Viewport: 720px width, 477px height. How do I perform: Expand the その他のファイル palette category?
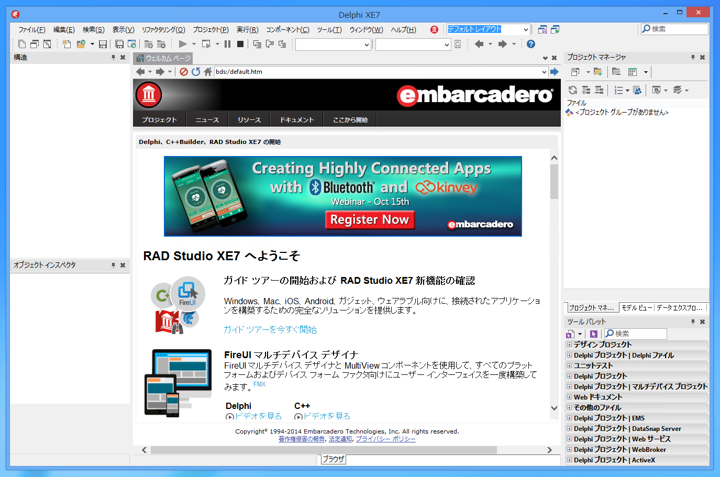[569, 408]
